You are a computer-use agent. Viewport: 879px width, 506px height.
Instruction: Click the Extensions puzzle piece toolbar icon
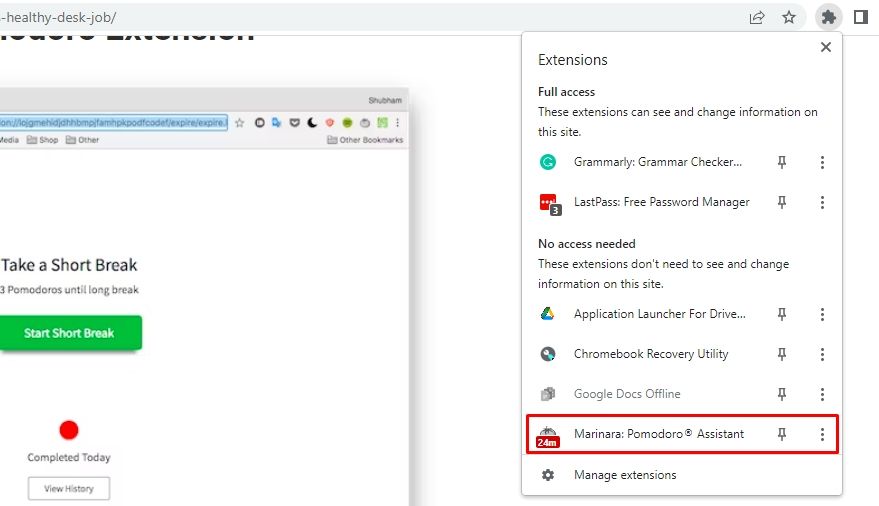point(829,17)
